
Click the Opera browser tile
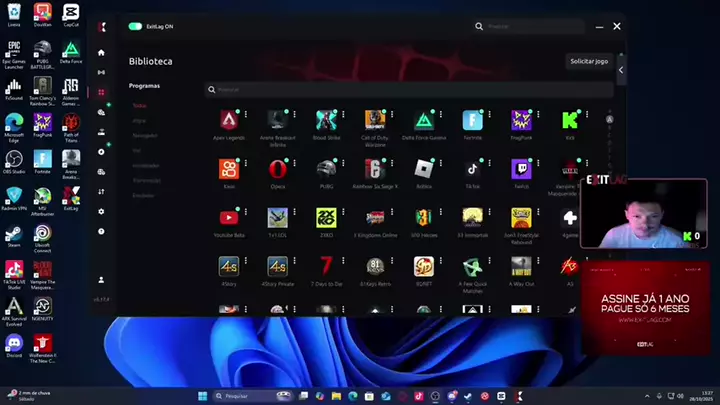[x=277, y=169]
